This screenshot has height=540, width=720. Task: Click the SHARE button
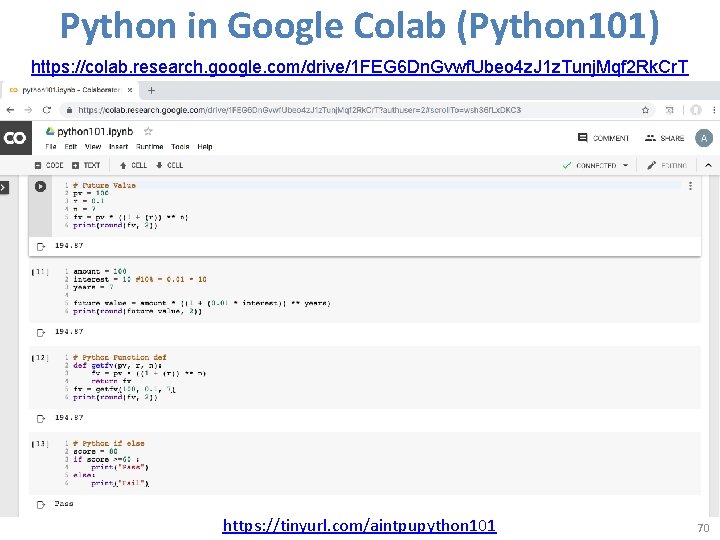pyautogui.click(x=664, y=138)
